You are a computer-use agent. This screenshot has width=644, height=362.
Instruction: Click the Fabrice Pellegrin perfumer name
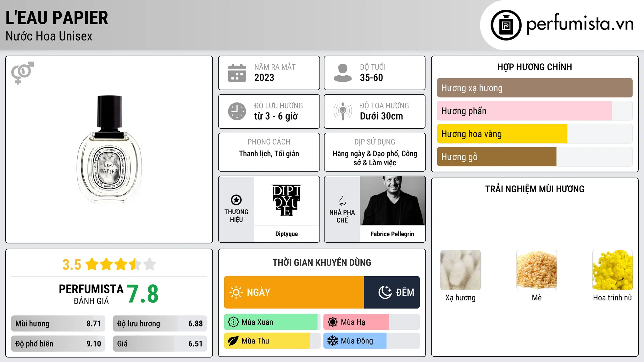pyautogui.click(x=392, y=234)
